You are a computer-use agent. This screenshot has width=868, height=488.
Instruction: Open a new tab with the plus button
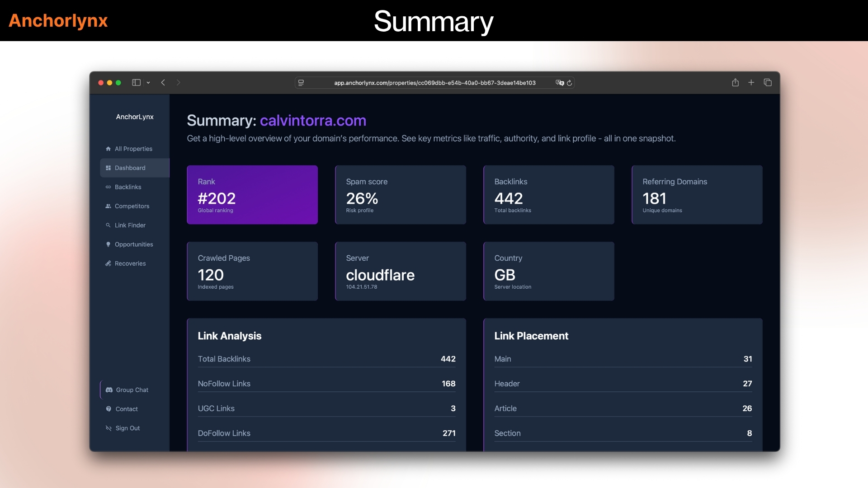coord(751,83)
